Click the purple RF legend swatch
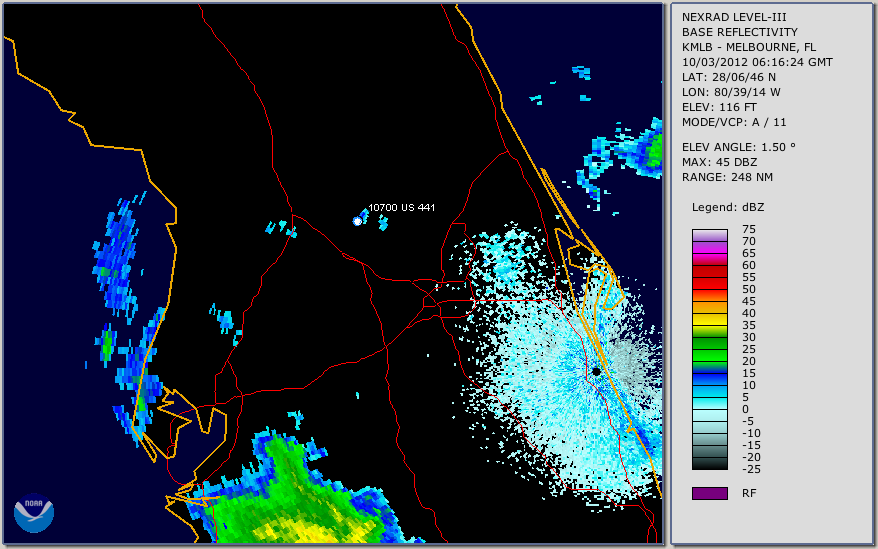This screenshot has height=549, width=878. [x=709, y=493]
